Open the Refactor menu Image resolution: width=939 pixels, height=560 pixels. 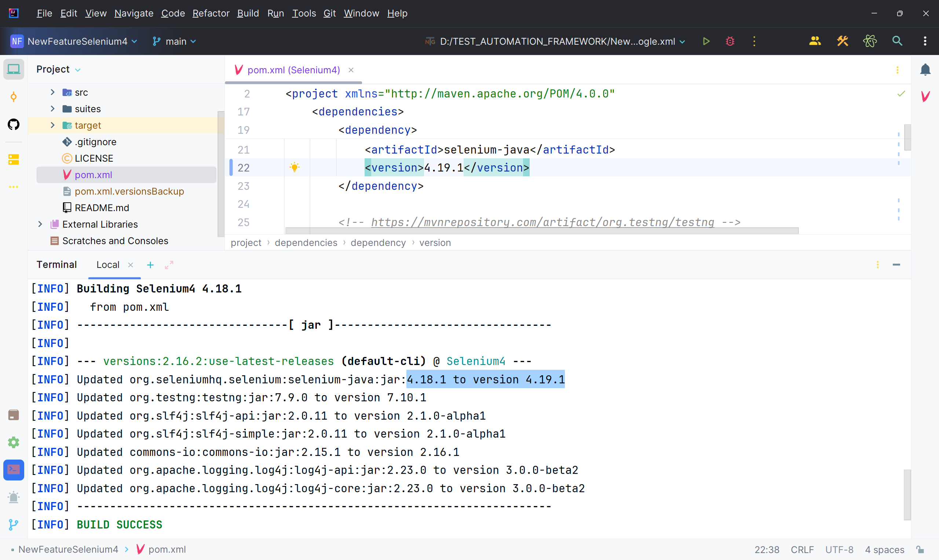pos(211,13)
